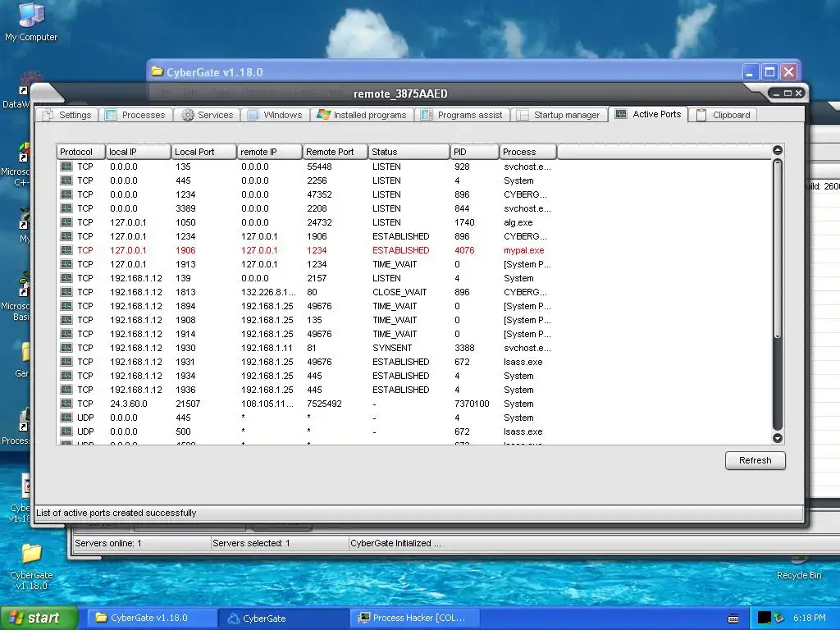Click the Windows tab icon
The width and height of the screenshot is (840, 630).
tap(253, 115)
